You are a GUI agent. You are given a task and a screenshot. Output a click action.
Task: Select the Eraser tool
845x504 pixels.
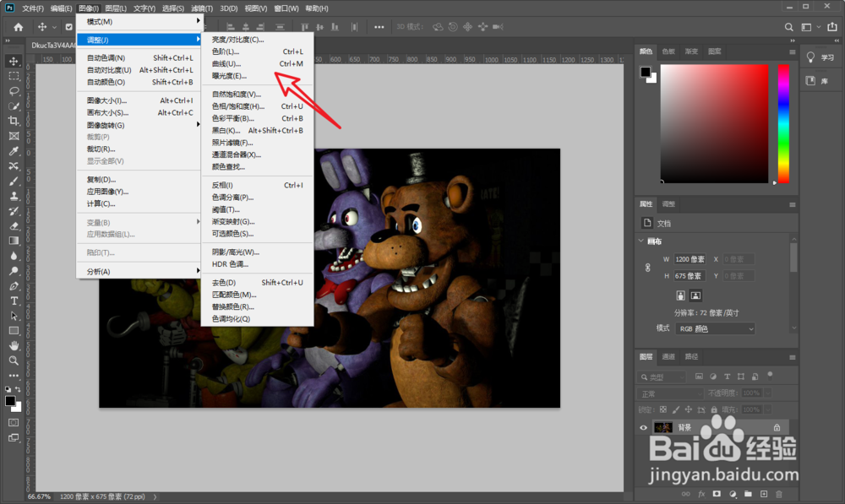coord(14,226)
